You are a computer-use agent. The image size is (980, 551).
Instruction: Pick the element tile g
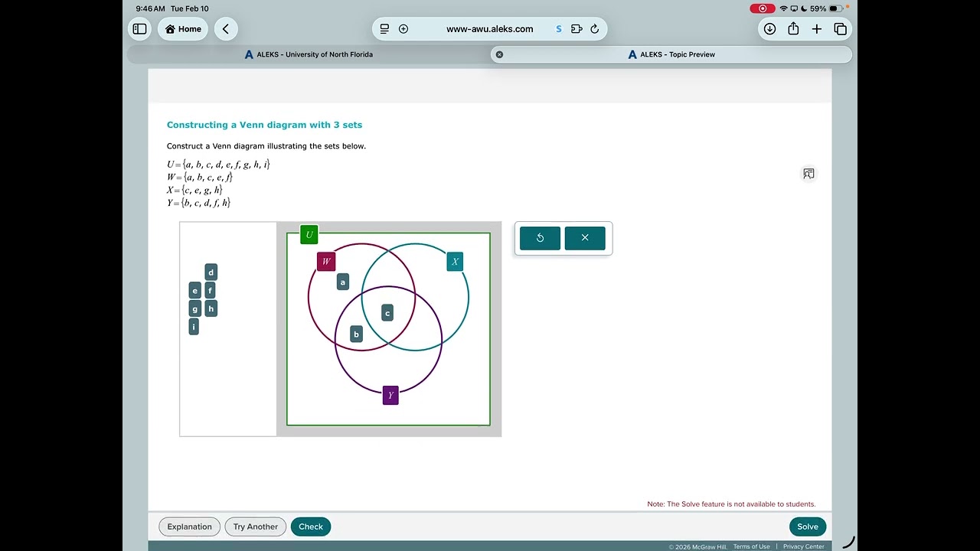click(x=195, y=309)
